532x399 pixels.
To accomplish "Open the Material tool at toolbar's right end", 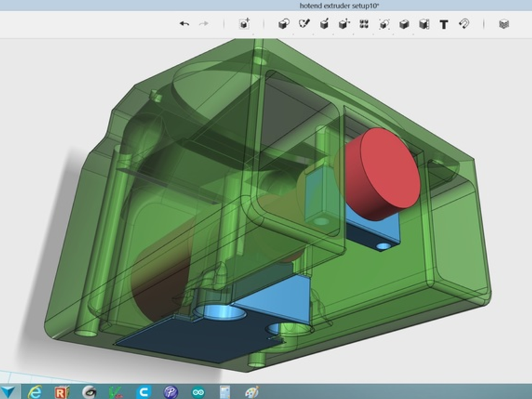I will pyautogui.click(x=504, y=24).
